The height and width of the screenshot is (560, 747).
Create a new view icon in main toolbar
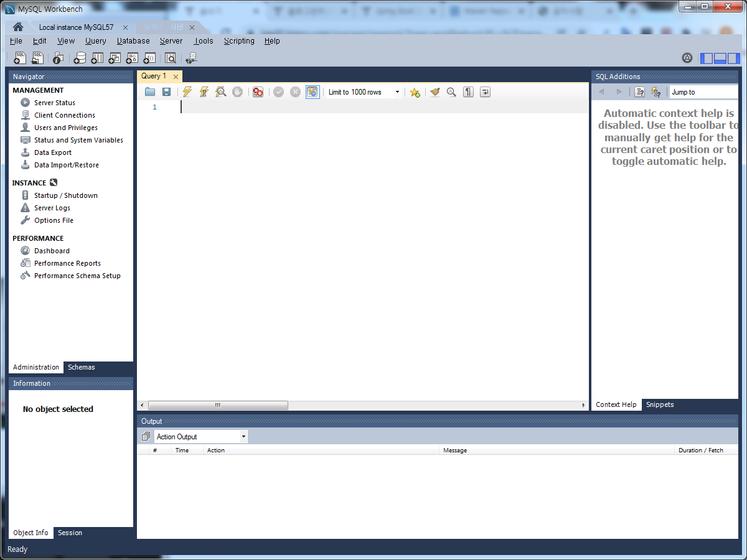click(x=115, y=58)
